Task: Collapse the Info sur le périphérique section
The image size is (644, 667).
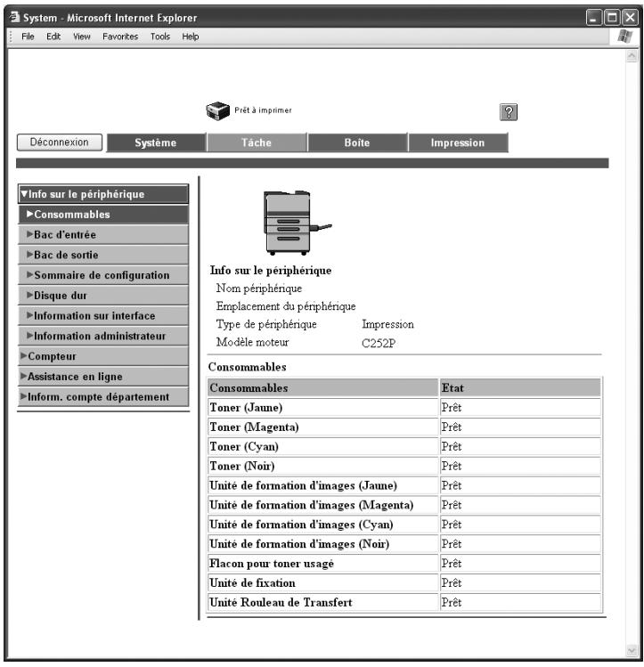Action: click(x=103, y=194)
